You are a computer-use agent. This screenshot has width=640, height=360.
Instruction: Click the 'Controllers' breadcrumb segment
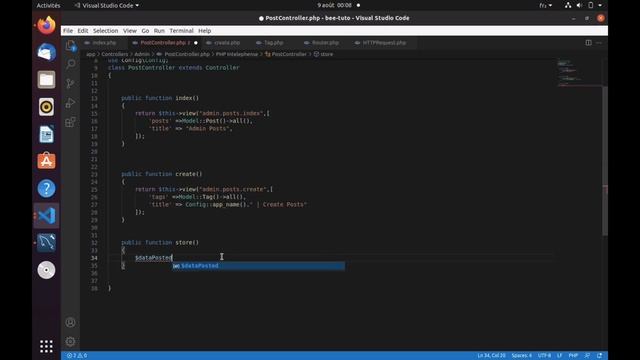115,54
